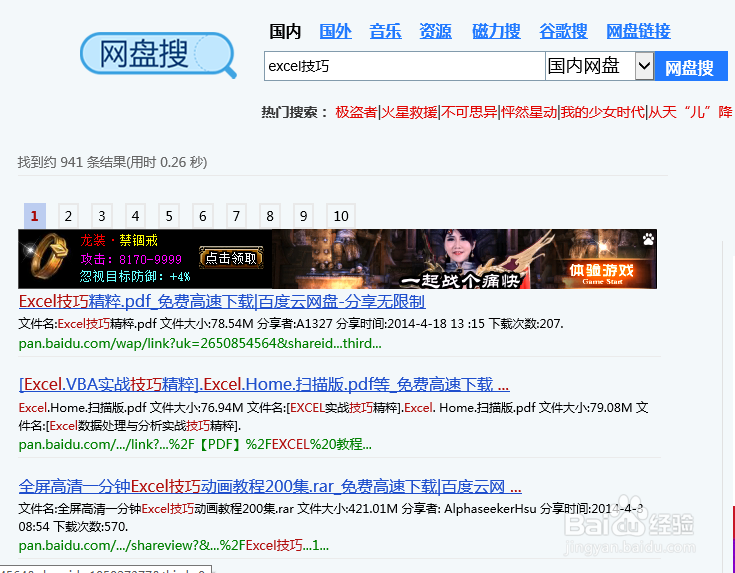Go to results page 10

tap(341, 216)
